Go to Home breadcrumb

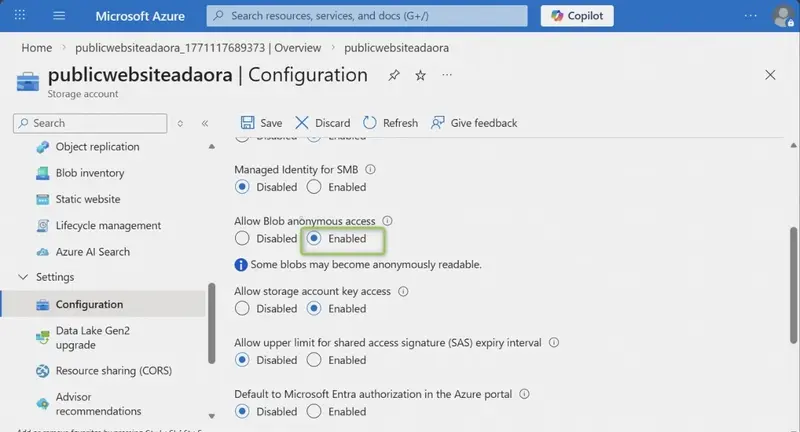(37, 48)
